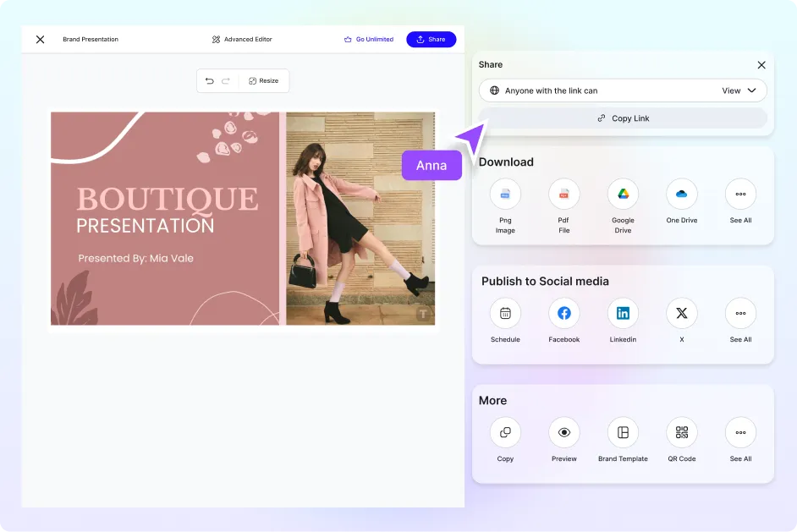Screen dimensions: 797x532
Task: Expand See All social media options
Action: [740, 314]
